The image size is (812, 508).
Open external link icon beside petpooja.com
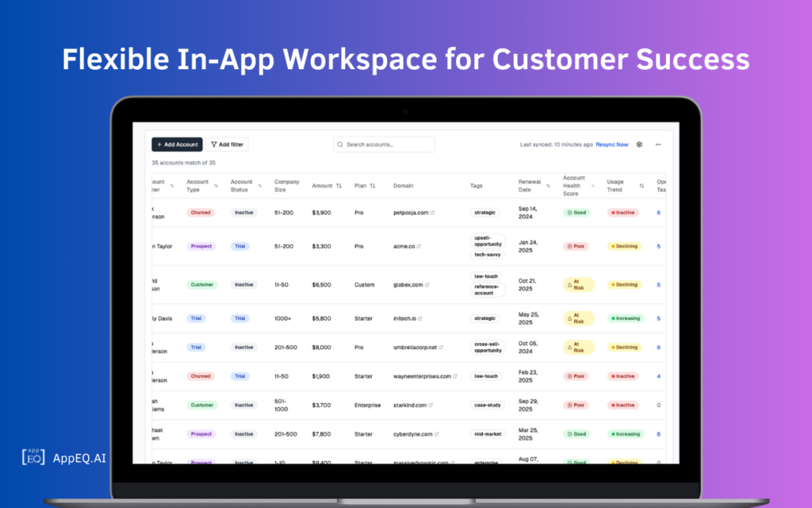(433, 213)
